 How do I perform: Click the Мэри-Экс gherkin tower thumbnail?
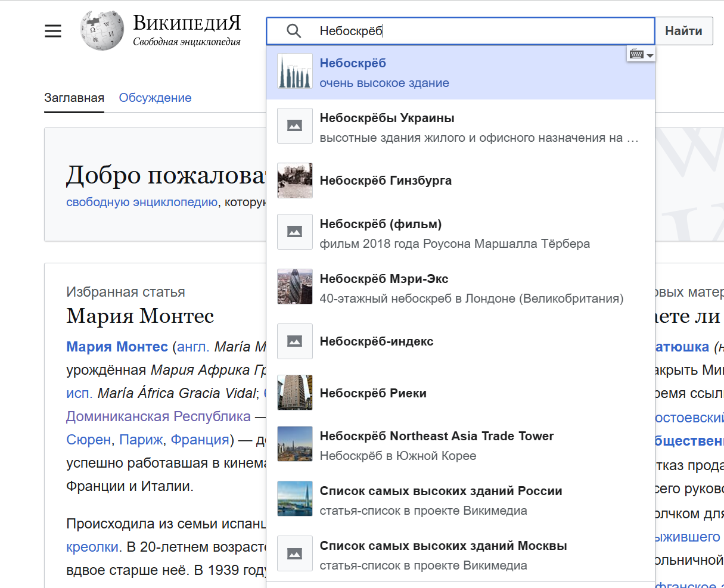click(x=295, y=287)
